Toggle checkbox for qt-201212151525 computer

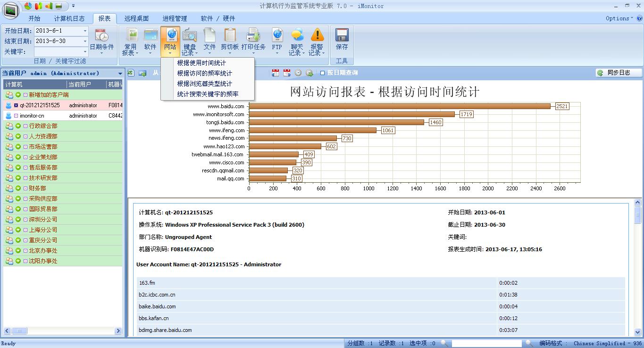click(16, 105)
